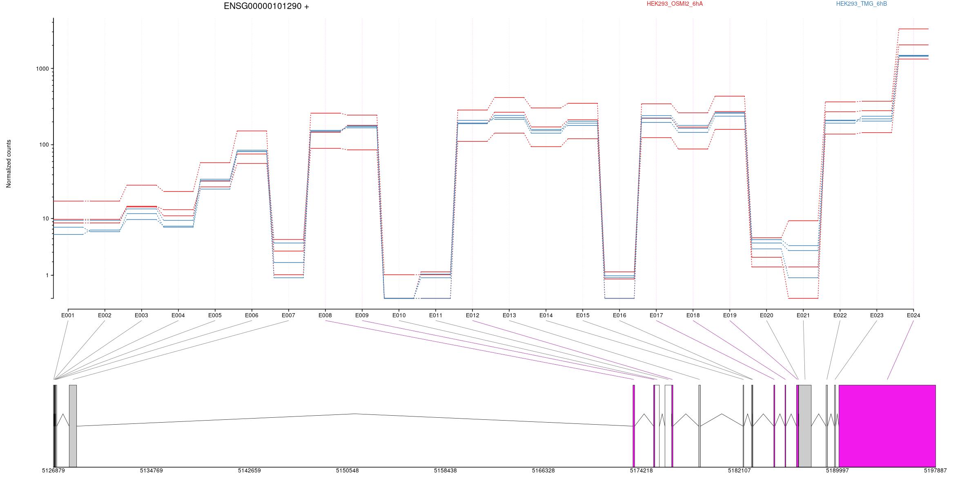Select exon label E023
The height and width of the screenshot is (490, 980).
pos(877,315)
